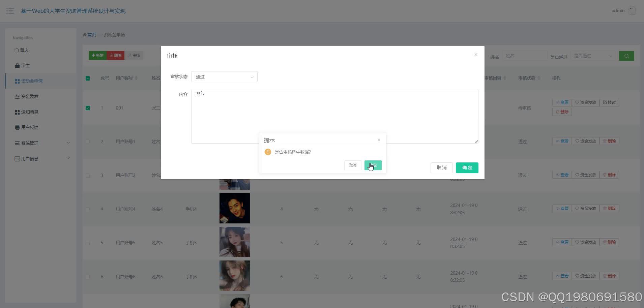Click 资金发放 for row 001
The width and height of the screenshot is (644, 308).
point(586,102)
